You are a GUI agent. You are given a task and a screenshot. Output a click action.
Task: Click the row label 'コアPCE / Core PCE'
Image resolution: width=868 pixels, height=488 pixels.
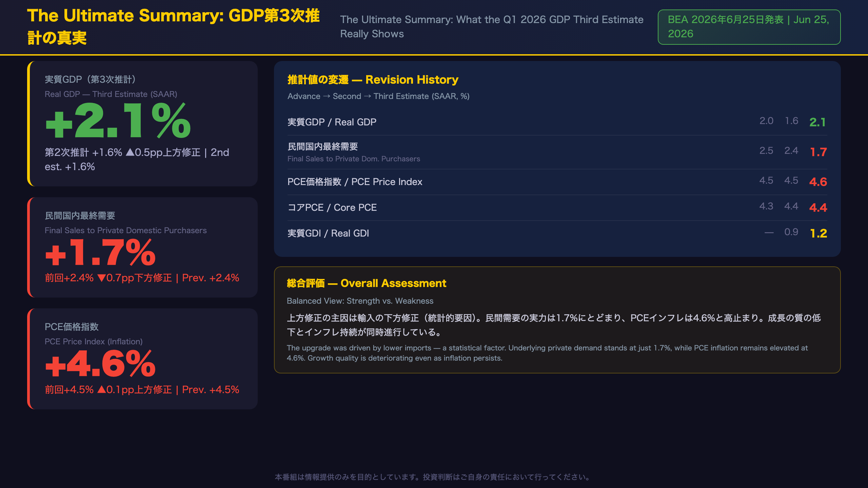tap(332, 207)
